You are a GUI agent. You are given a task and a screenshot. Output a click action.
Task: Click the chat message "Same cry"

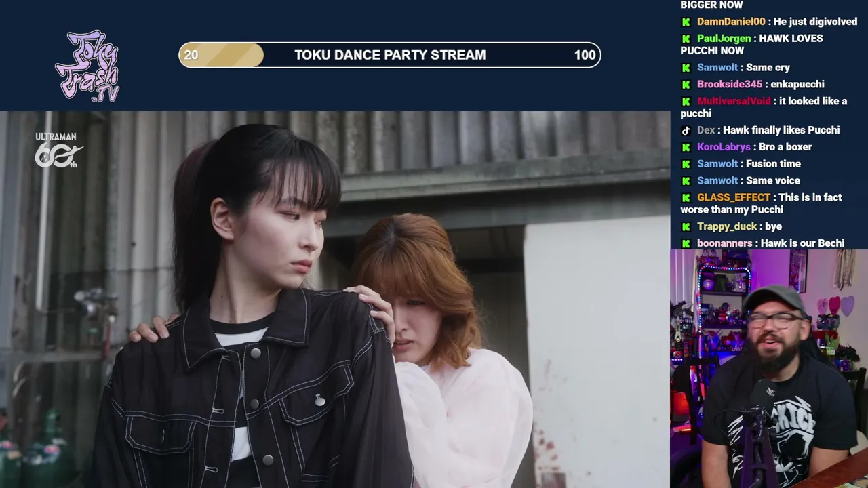tap(768, 68)
